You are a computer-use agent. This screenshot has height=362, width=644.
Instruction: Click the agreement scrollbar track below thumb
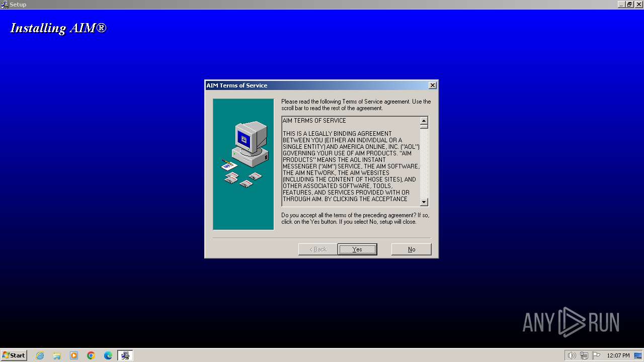(x=424, y=163)
